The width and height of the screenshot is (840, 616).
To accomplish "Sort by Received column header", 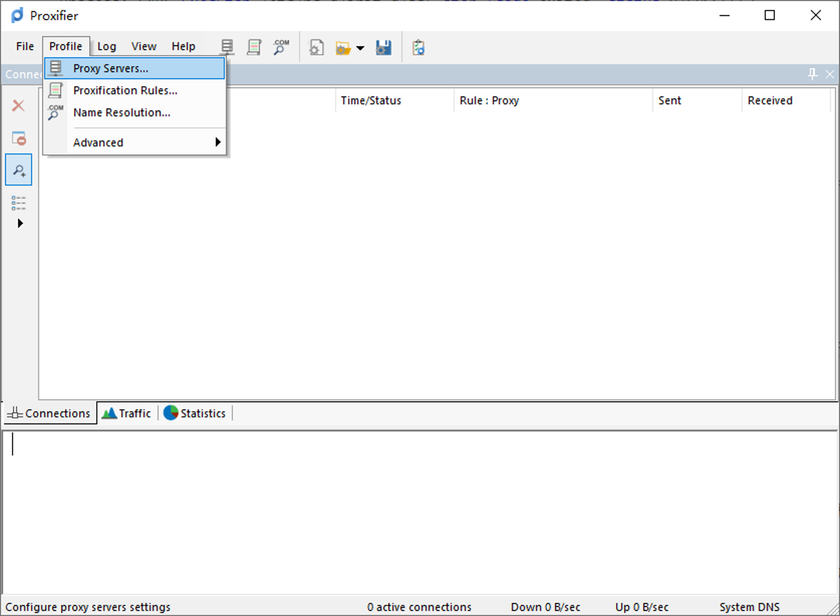I will click(786, 100).
